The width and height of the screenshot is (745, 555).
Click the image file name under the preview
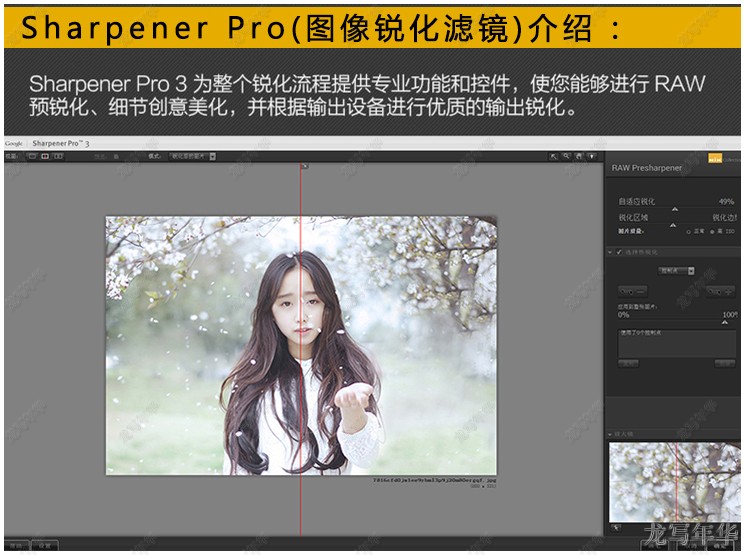(x=434, y=480)
